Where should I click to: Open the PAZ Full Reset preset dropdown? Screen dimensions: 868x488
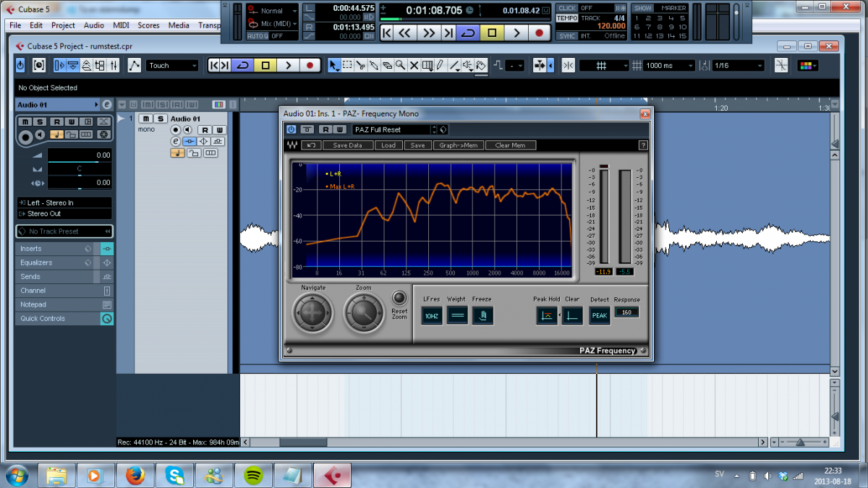click(x=395, y=129)
